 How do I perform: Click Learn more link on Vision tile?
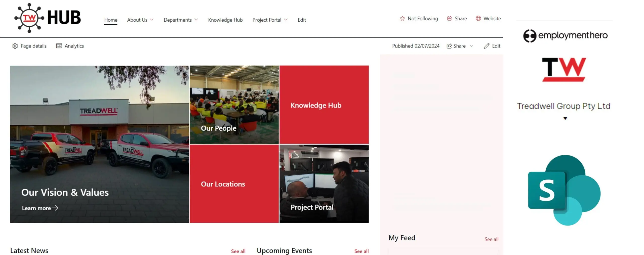tap(40, 208)
